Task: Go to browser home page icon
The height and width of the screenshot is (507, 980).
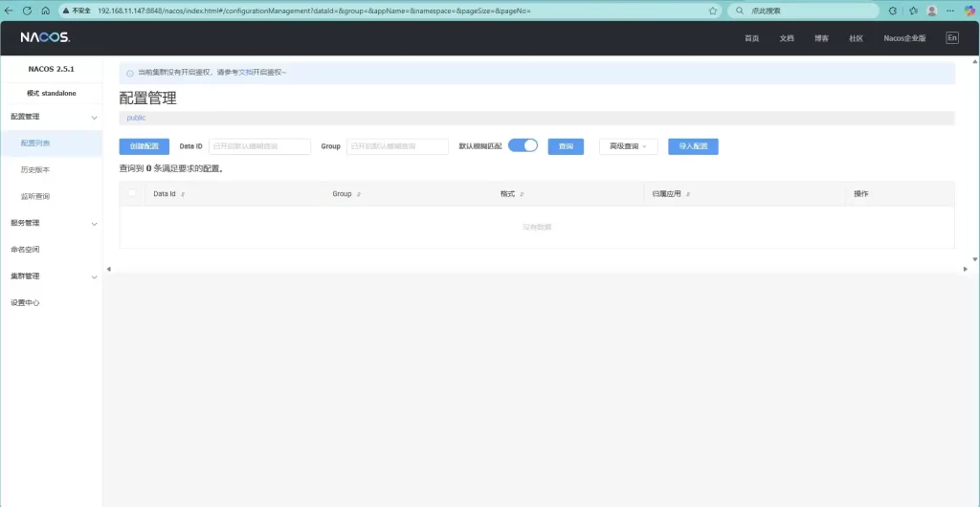Action: point(45,11)
